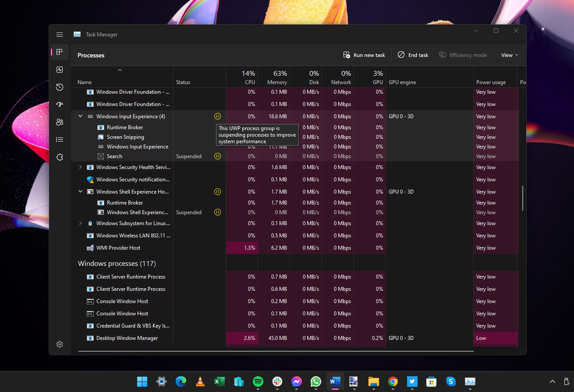Sort processes by CPU column
Viewport: 574px width, 392px height.
coord(242,77)
